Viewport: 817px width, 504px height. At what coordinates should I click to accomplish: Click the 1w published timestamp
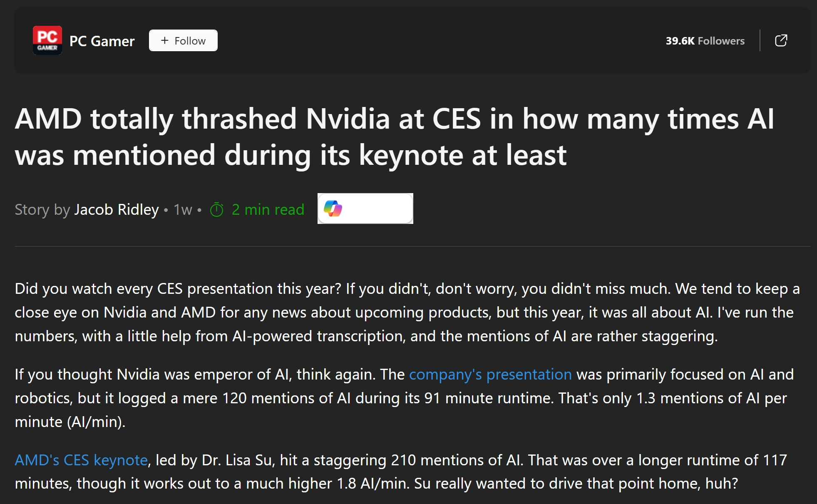click(183, 209)
